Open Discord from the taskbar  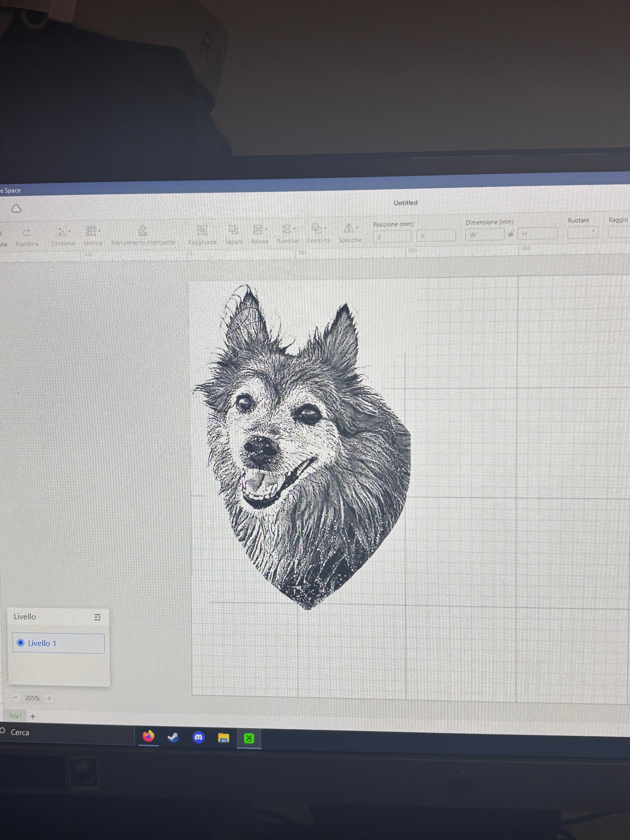tap(199, 737)
